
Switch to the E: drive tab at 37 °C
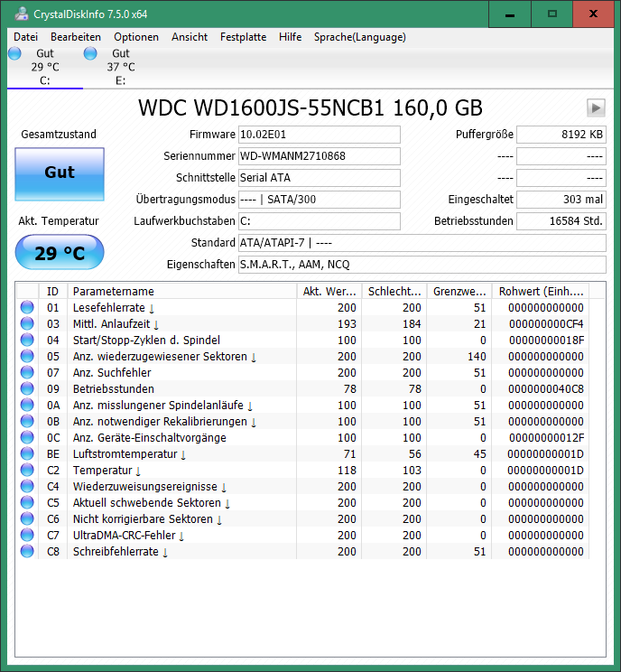[121, 67]
